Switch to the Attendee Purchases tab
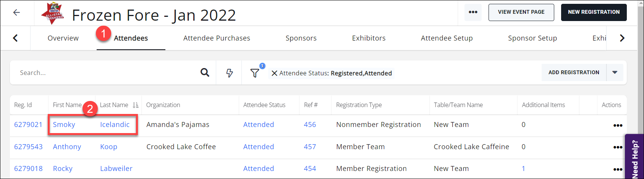 (x=217, y=38)
